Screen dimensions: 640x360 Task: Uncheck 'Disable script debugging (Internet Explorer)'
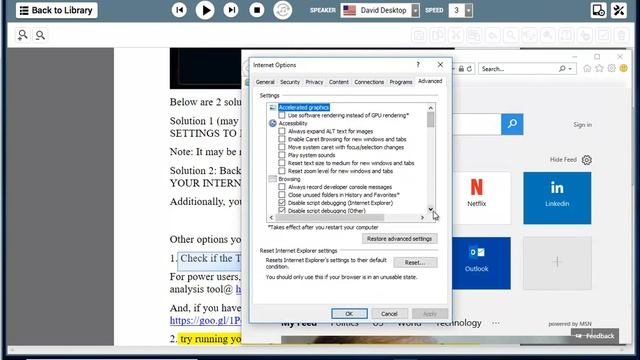pos(282,203)
